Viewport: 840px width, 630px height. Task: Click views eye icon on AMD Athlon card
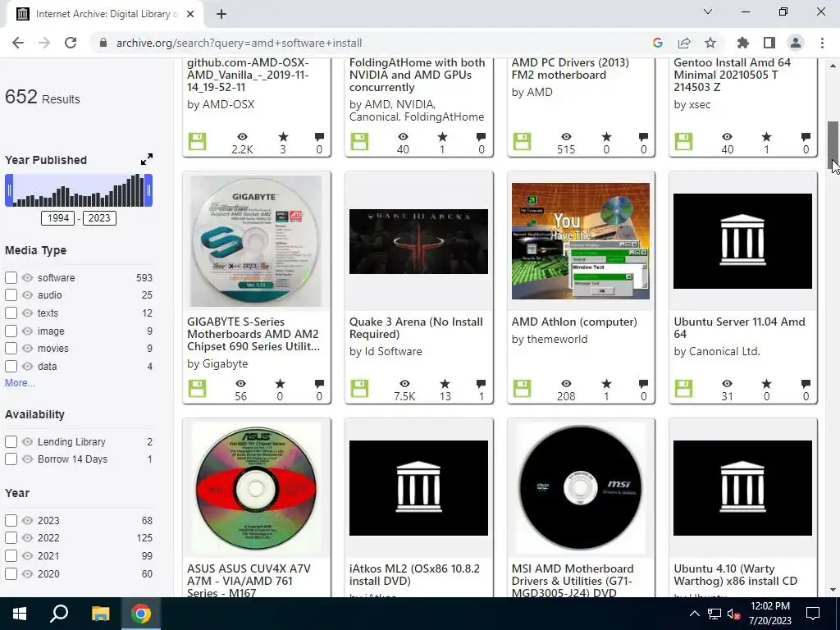[x=566, y=384]
